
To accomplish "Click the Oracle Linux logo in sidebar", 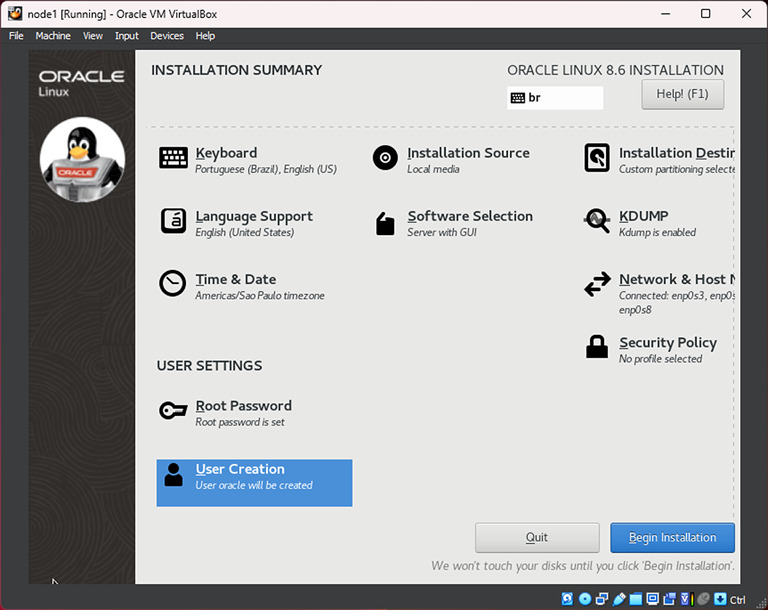I will (81, 83).
